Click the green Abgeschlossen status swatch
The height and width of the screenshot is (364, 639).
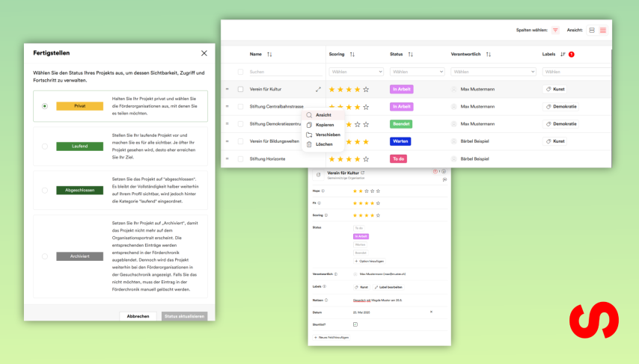pyautogui.click(x=79, y=191)
